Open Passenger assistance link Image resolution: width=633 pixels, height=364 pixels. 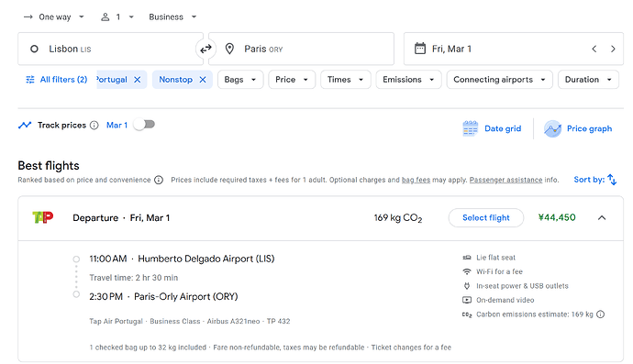click(x=505, y=180)
